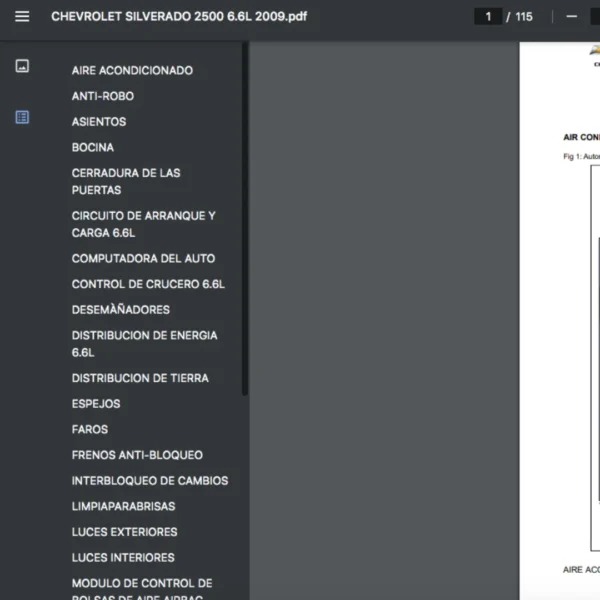
Task: Go to CONTROL DE CRUCERO 6.6L
Action: [x=148, y=284]
